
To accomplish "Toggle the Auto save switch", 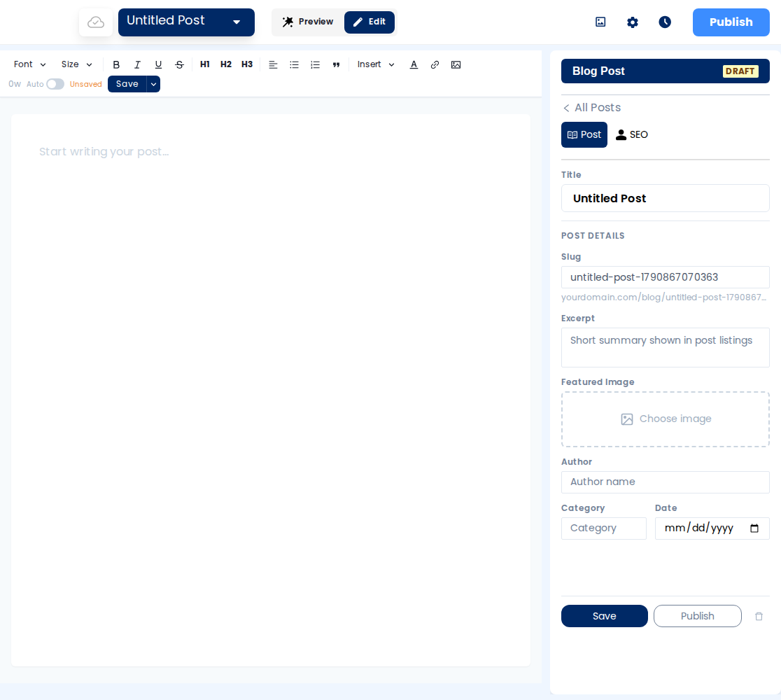I will click(55, 84).
